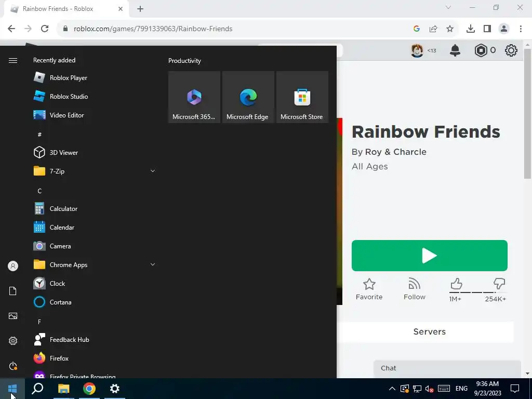Open Roblox settings gear icon

(x=511, y=50)
